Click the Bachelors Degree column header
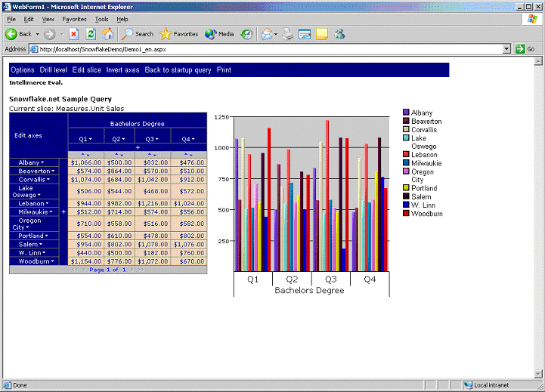 (138, 124)
